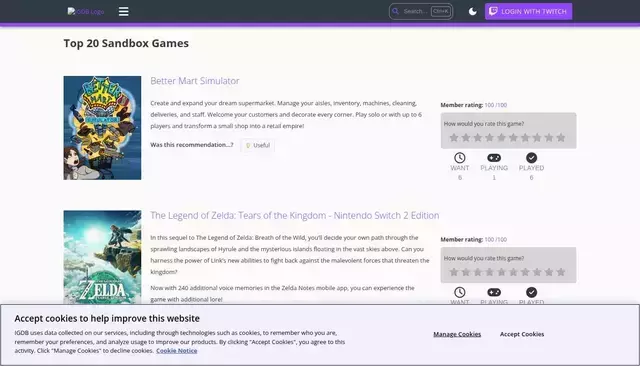The image size is (640, 366).
Task: Mark Zelda Tears of the Kingdom as Played
Action: 531,295
